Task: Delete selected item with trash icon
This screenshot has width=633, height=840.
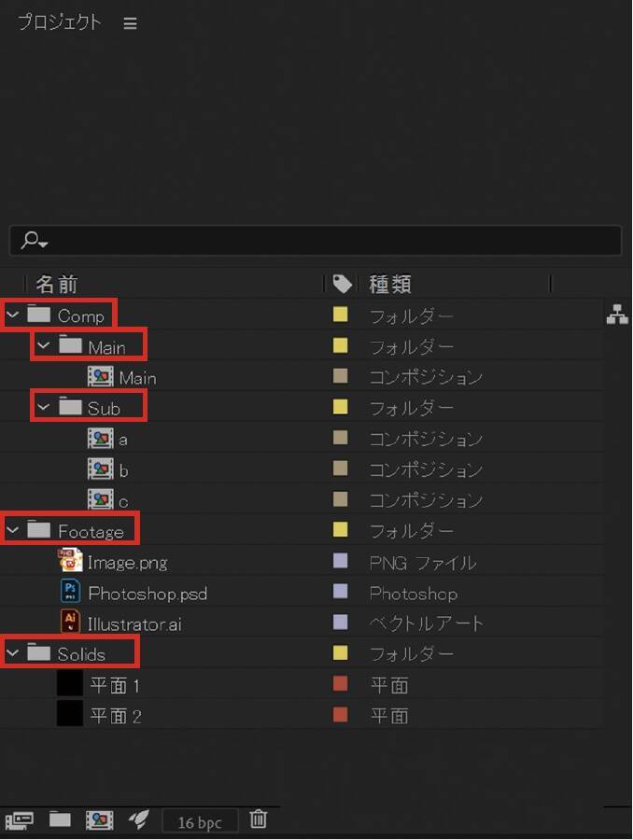Action: click(259, 819)
